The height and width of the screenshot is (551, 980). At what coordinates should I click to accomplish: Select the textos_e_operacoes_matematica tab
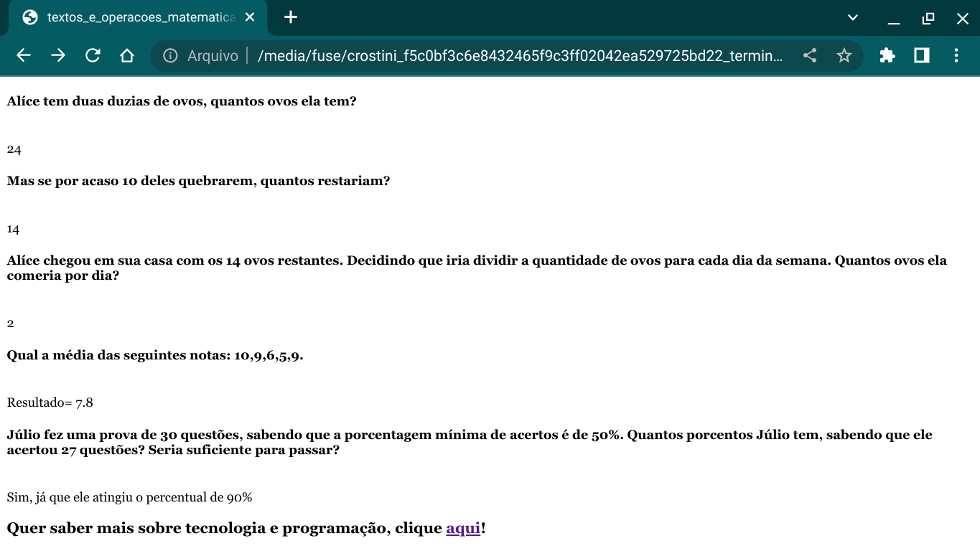coord(138,18)
